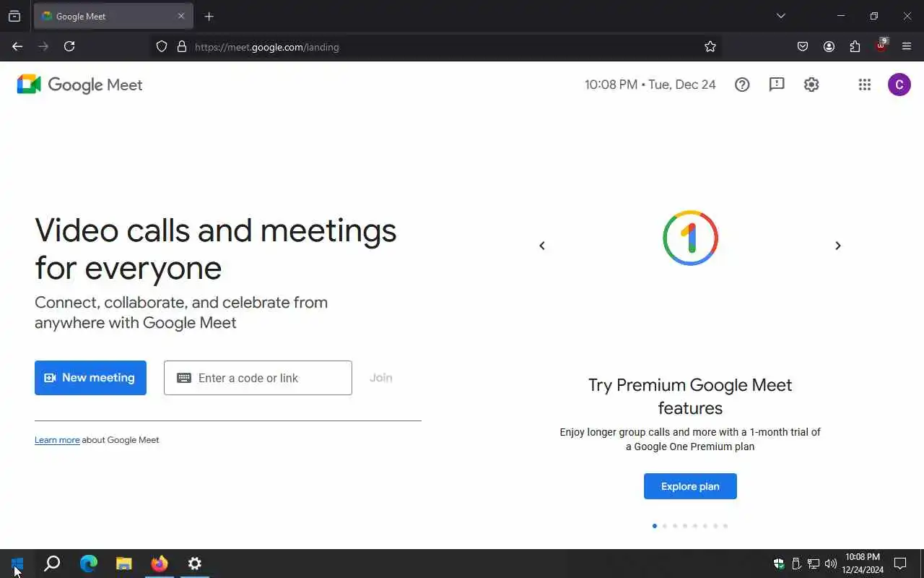Open Google Meet help icon

tap(742, 85)
